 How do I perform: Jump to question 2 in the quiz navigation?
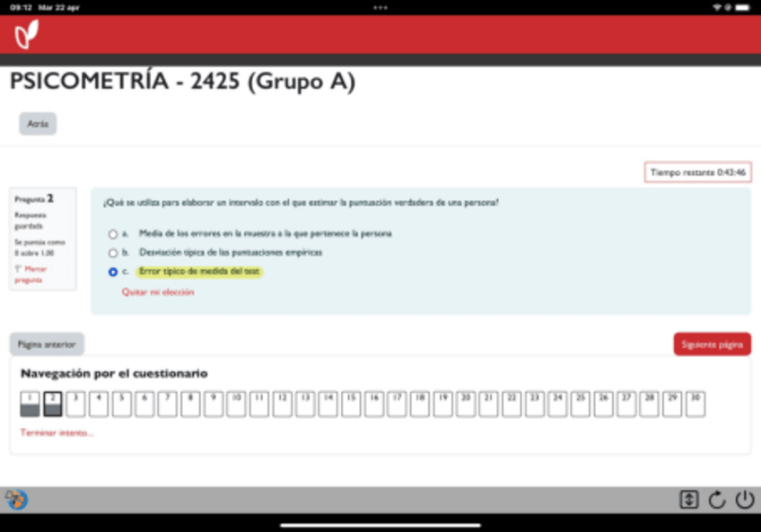(52, 404)
